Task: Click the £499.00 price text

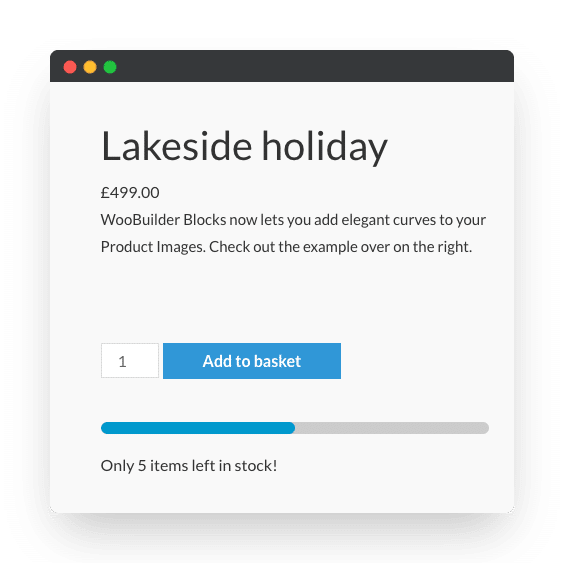Action: point(130,192)
